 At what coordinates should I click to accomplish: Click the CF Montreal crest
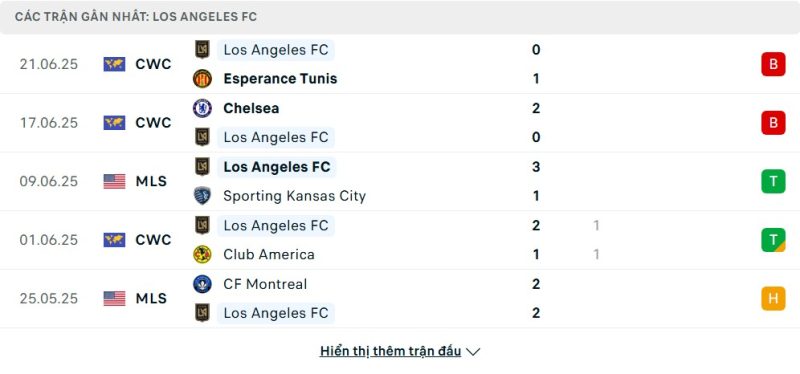(203, 284)
